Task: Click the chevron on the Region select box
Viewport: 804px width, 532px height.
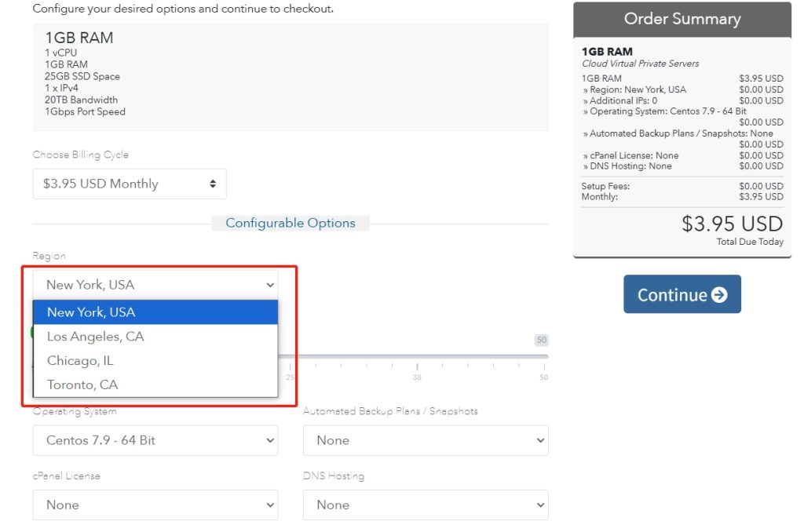Action: 270,285
